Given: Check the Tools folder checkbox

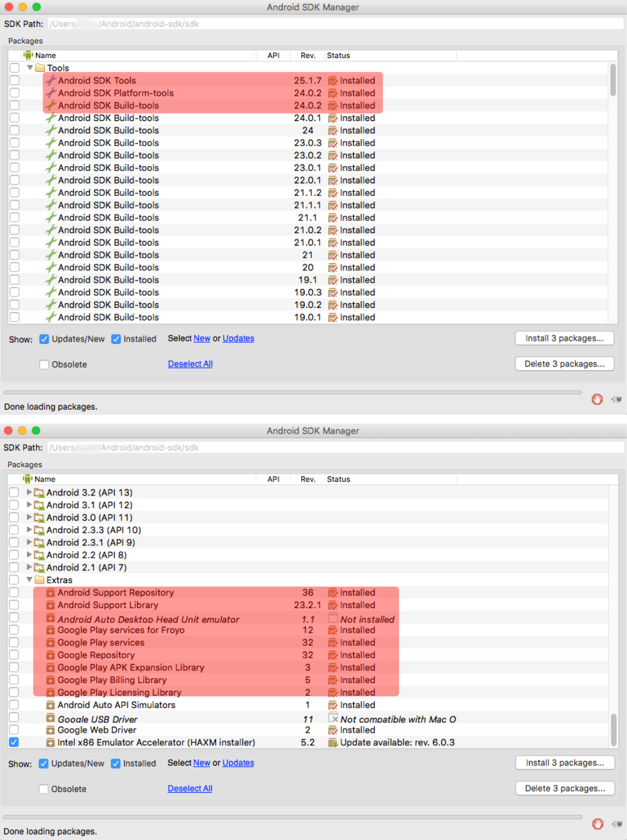Looking at the screenshot, I should point(14,68).
